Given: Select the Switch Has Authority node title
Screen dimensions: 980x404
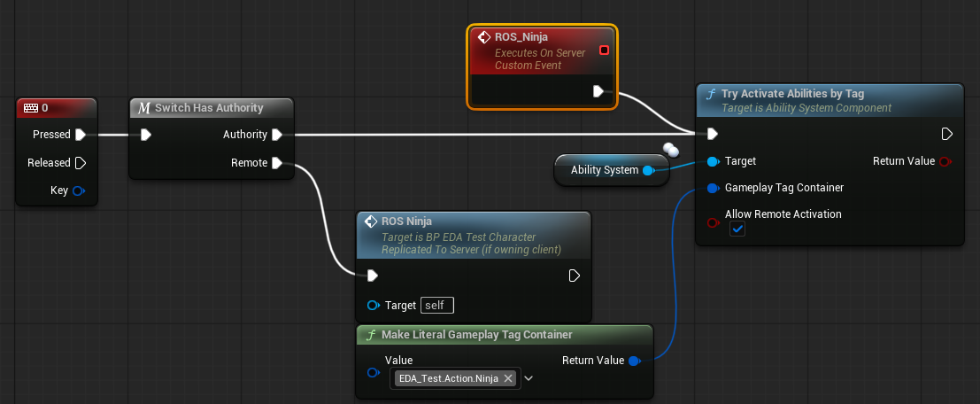Looking at the screenshot, I should click(209, 108).
